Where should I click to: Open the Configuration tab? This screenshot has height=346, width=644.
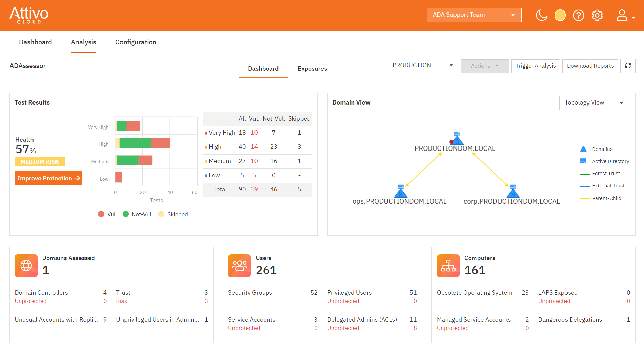136,42
